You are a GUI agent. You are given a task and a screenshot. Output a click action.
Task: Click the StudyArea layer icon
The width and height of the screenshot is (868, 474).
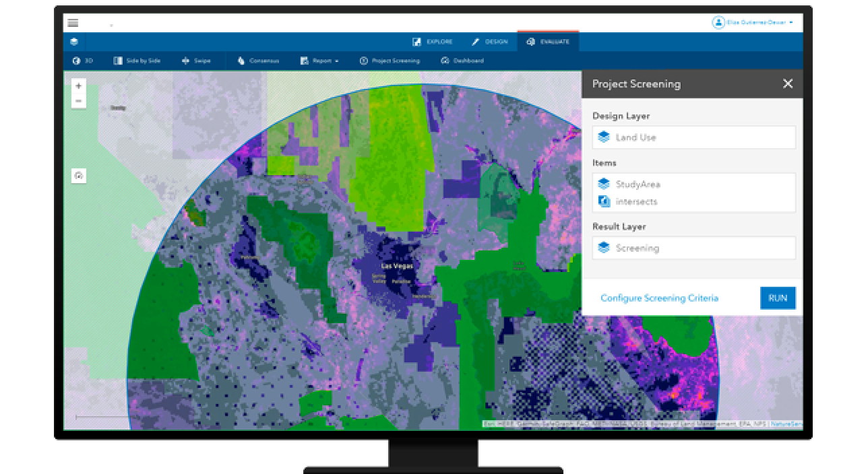[x=604, y=184]
